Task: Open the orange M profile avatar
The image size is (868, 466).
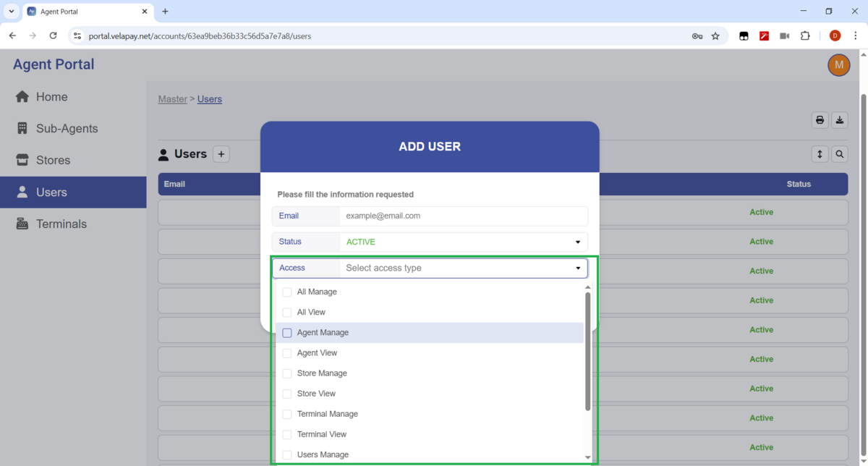Action: click(838, 64)
